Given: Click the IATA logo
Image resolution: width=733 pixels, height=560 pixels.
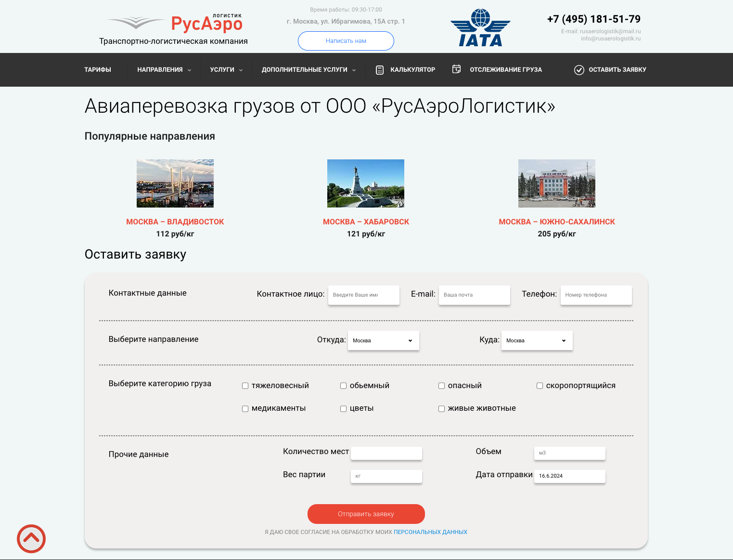Looking at the screenshot, I should pyautogui.click(x=480, y=28).
